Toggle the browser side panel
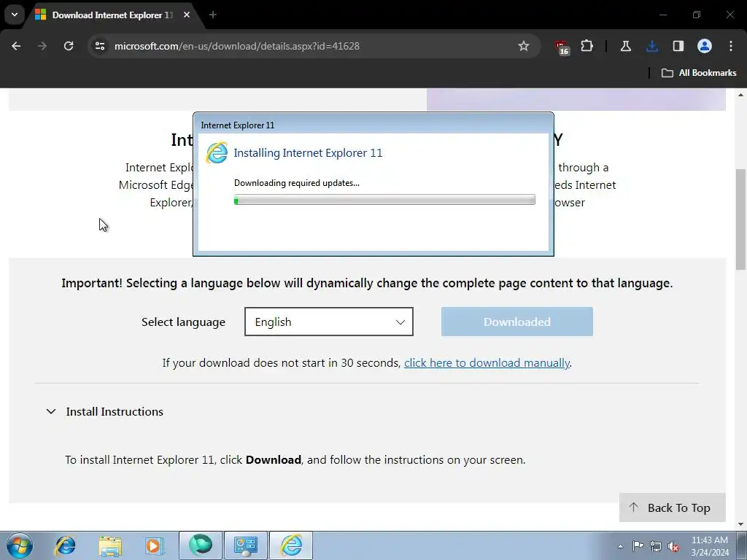Screen dimensions: 747x560 (x=678, y=46)
